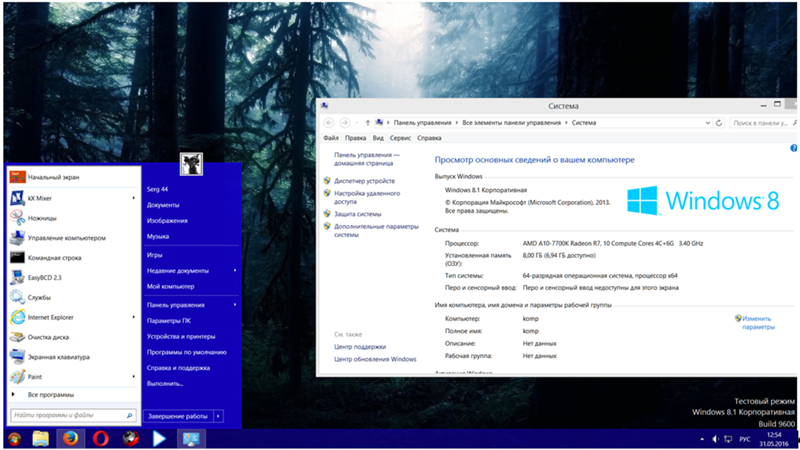
Task: Open Службы (Services) in Start menu
Action: pyautogui.click(x=39, y=297)
